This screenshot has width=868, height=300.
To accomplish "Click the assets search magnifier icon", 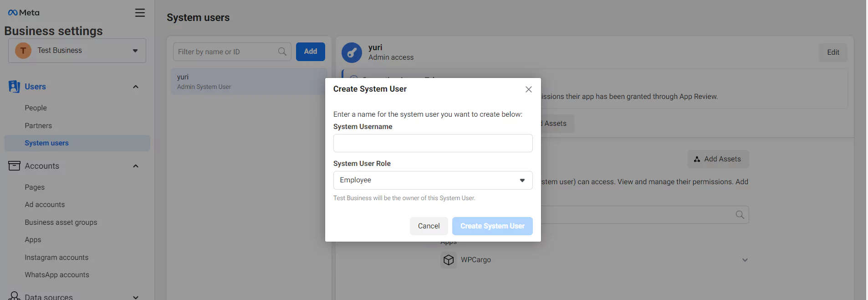I will [740, 215].
